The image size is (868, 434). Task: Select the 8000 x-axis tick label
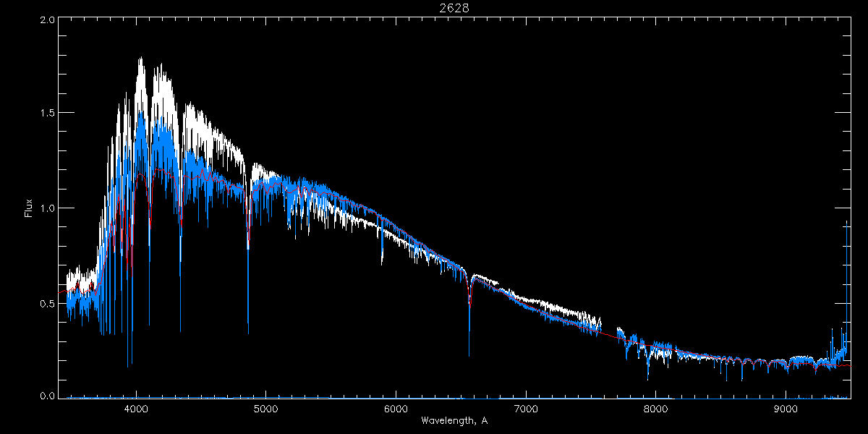click(656, 408)
